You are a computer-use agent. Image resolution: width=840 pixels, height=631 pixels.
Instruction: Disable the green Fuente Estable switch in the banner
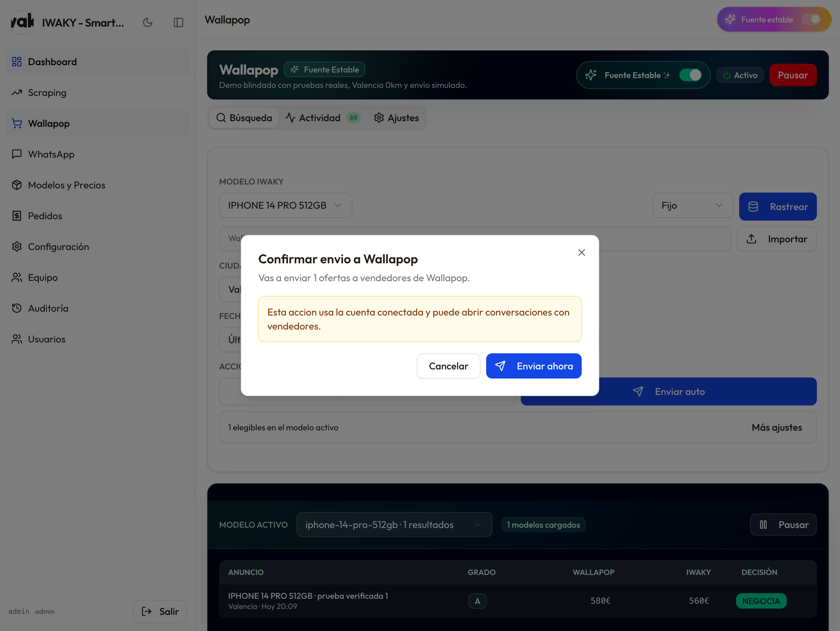coord(691,75)
